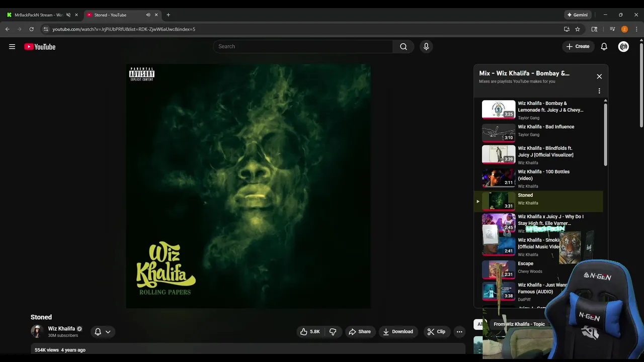Play Blindfolds ft. Juicy J in Mix

pos(538,155)
